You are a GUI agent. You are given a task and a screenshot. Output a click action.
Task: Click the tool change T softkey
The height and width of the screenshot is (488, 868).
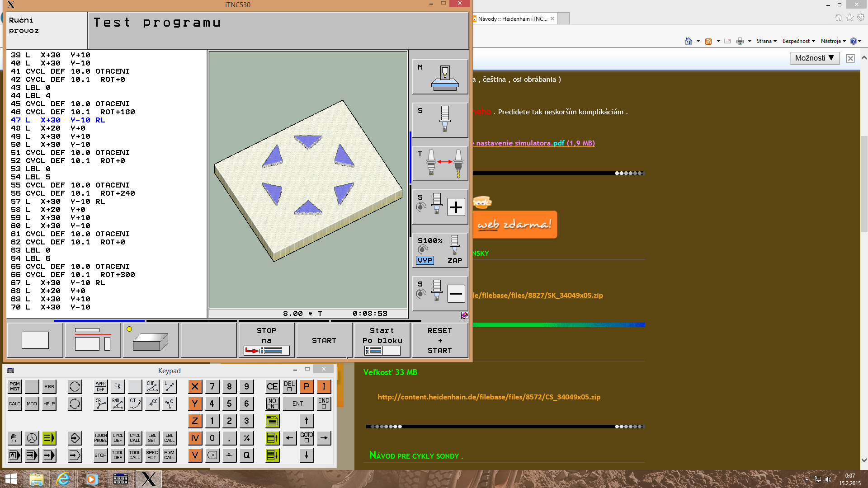(440, 163)
